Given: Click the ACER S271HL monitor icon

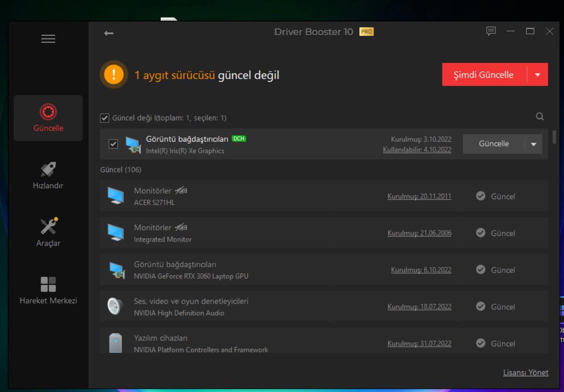Looking at the screenshot, I should click(115, 196).
